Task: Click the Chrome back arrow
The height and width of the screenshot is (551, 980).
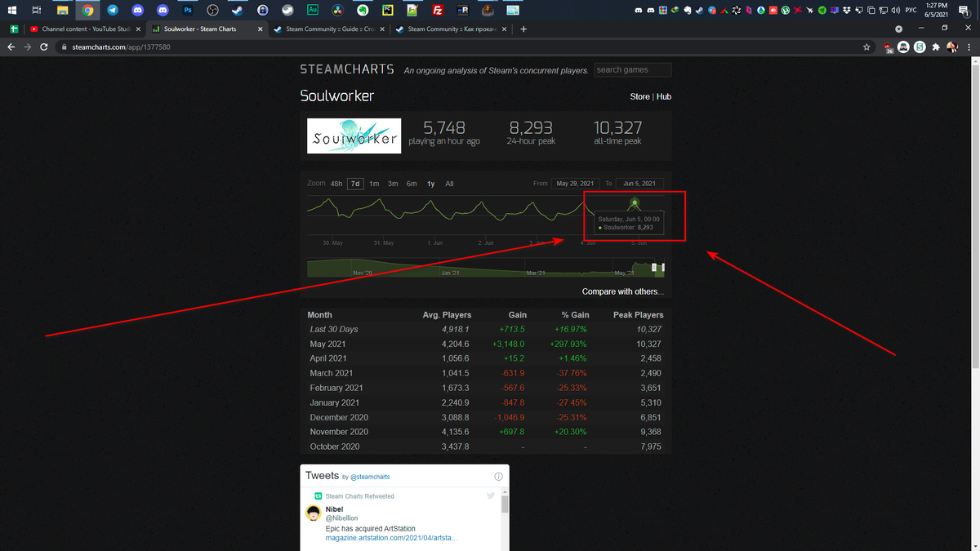Action: click(x=11, y=47)
